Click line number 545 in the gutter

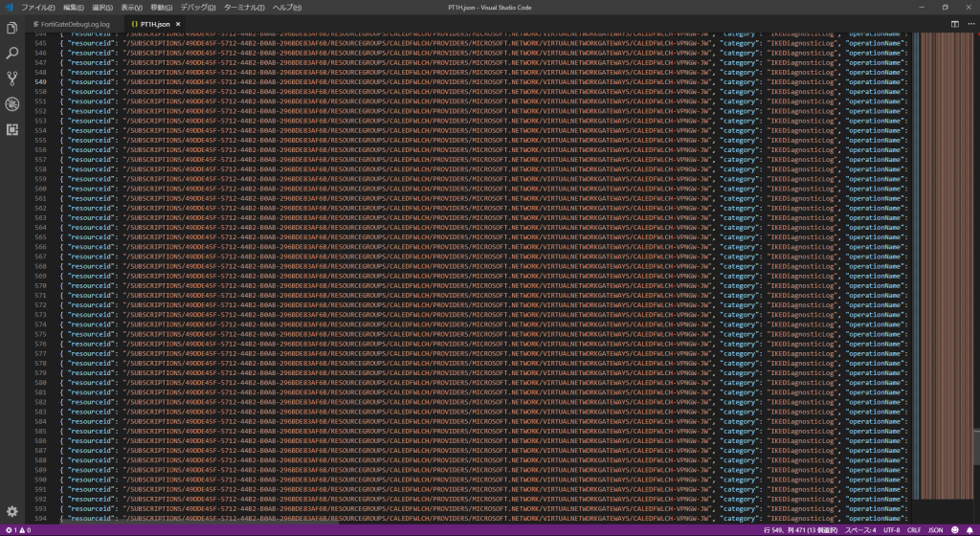40,43
